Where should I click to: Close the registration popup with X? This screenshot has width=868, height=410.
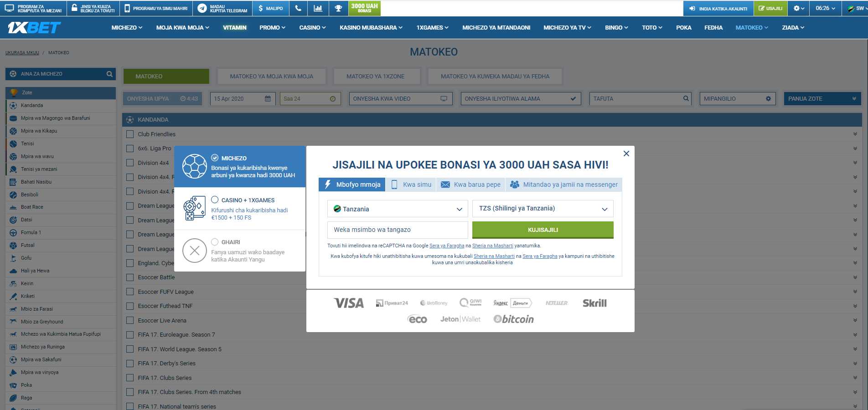coord(626,154)
